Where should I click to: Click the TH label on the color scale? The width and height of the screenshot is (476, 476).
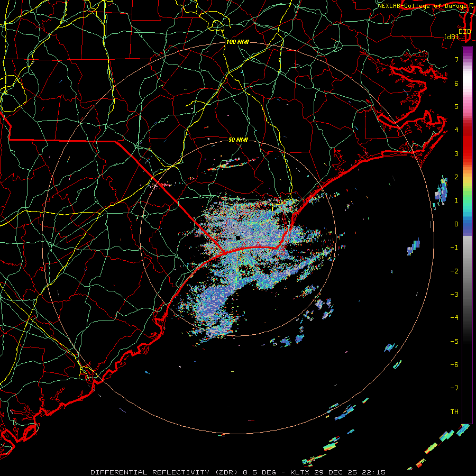(455, 411)
